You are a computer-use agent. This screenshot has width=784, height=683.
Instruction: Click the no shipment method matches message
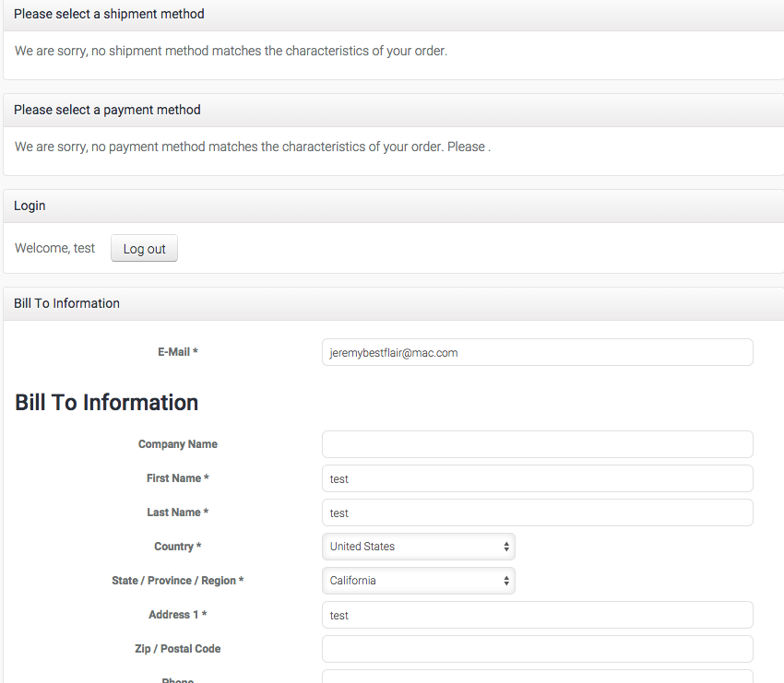click(x=231, y=52)
